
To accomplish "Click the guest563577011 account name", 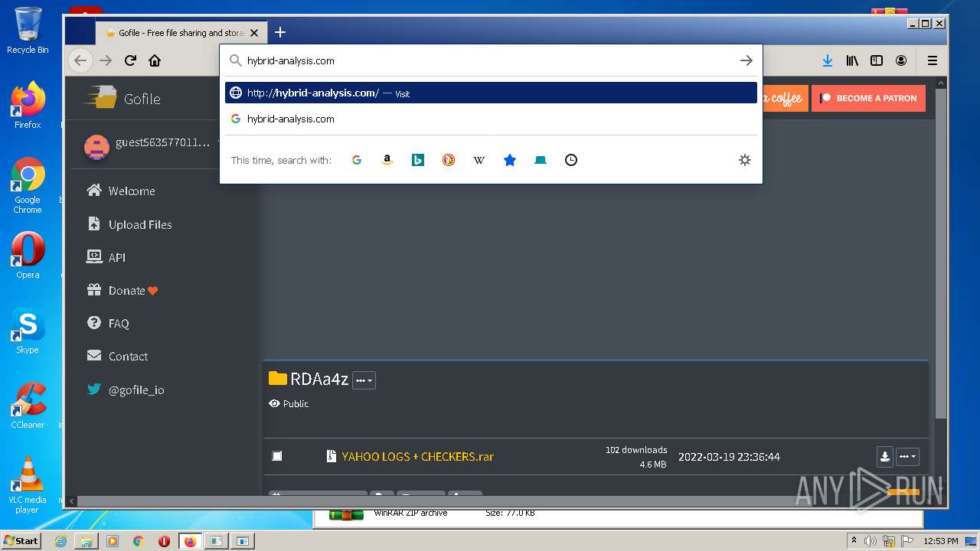I will pos(162,143).
